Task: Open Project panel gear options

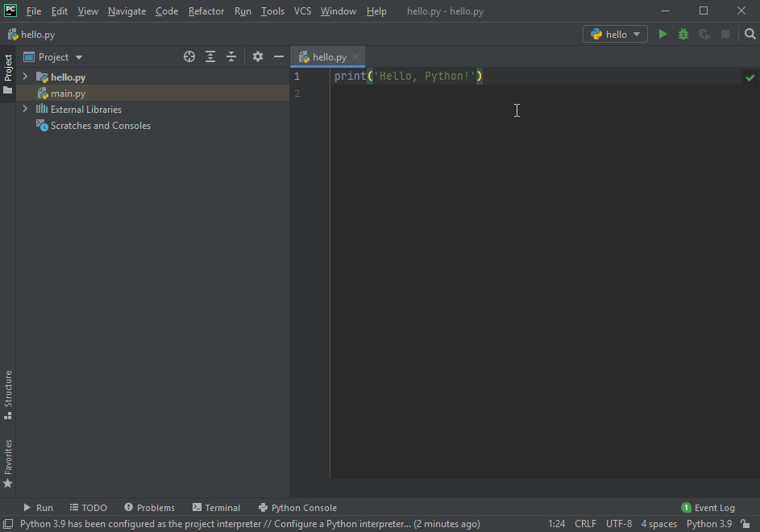Action: (x=258, y=56)
